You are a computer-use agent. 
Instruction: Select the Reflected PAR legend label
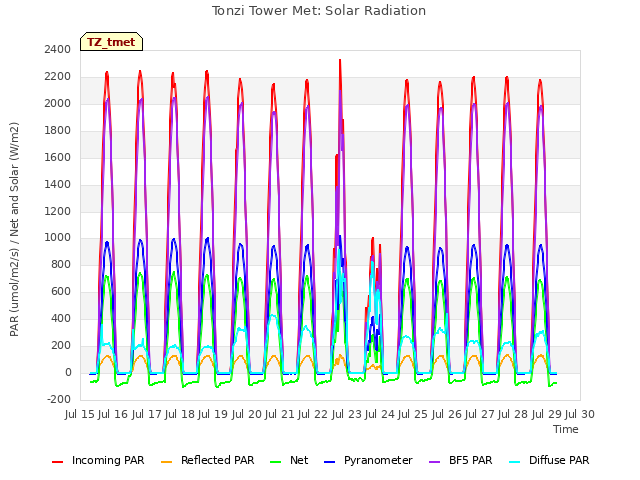point(218,460)
